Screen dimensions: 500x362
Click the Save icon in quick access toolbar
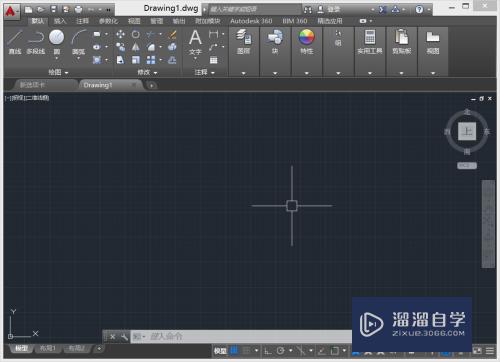pos(53,9)
